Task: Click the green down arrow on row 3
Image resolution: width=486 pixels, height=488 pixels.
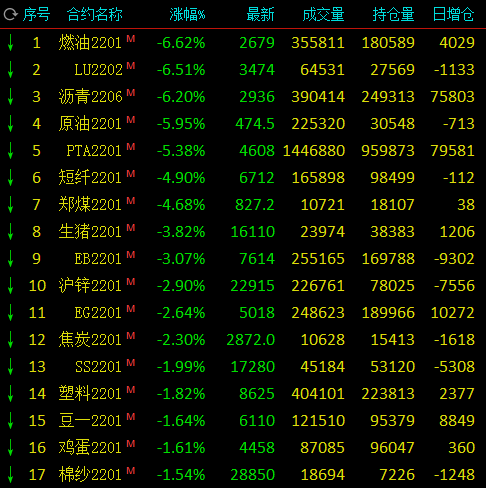Action: (10, 96)
